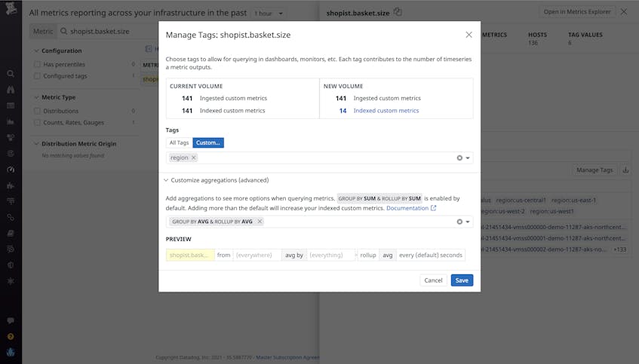Click the download icon beside Manage Tags
Screen dimensions: 639x364
tap(625, 170)
